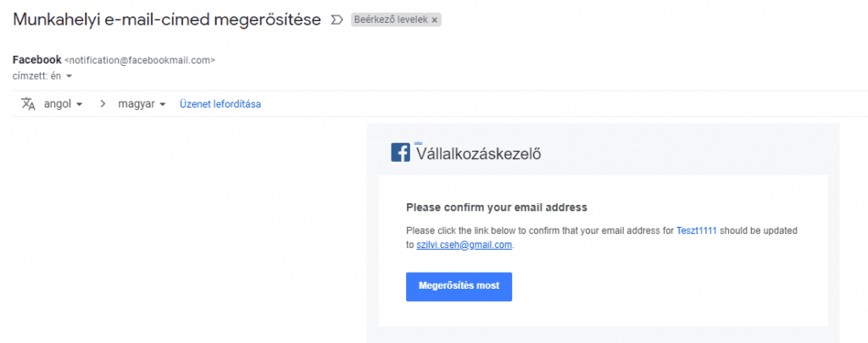Click the importance marker next to the subject
The width and height of the screenshot is (868, 343).
coord(337,19)
